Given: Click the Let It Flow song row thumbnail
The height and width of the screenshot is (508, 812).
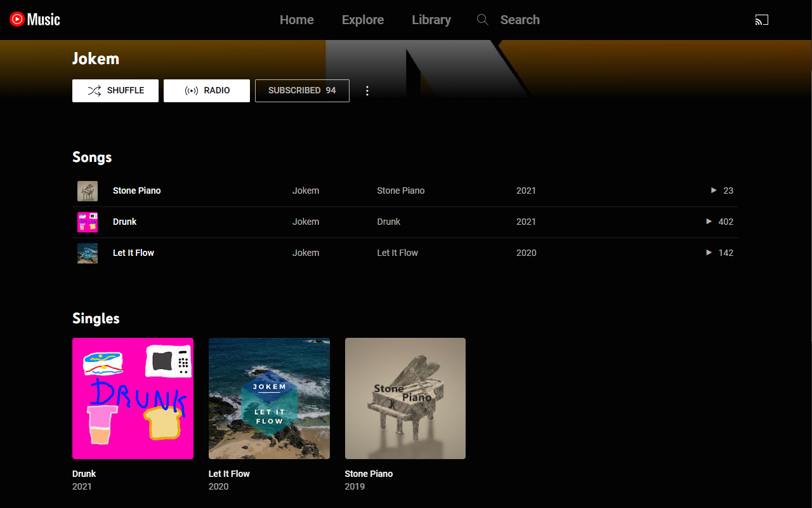Looking at the screenshot, I should click(x=88, y=253).
